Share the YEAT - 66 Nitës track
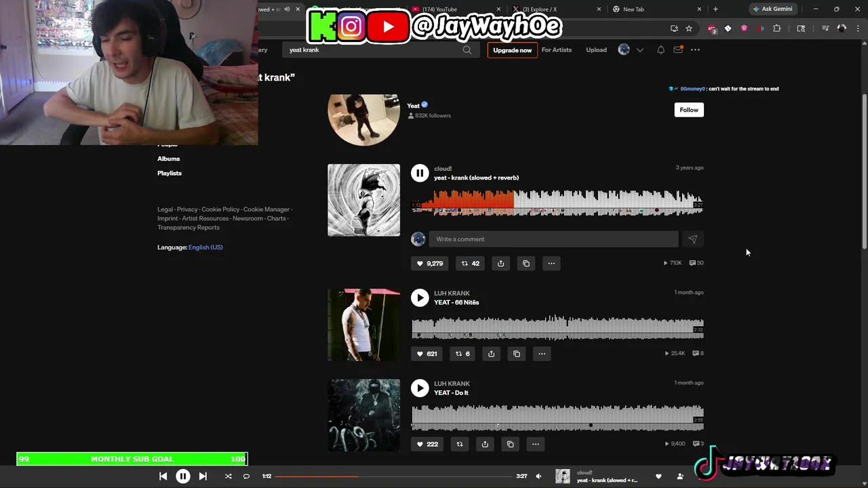The width and height of the screenshot is (868, 488). 491,353
